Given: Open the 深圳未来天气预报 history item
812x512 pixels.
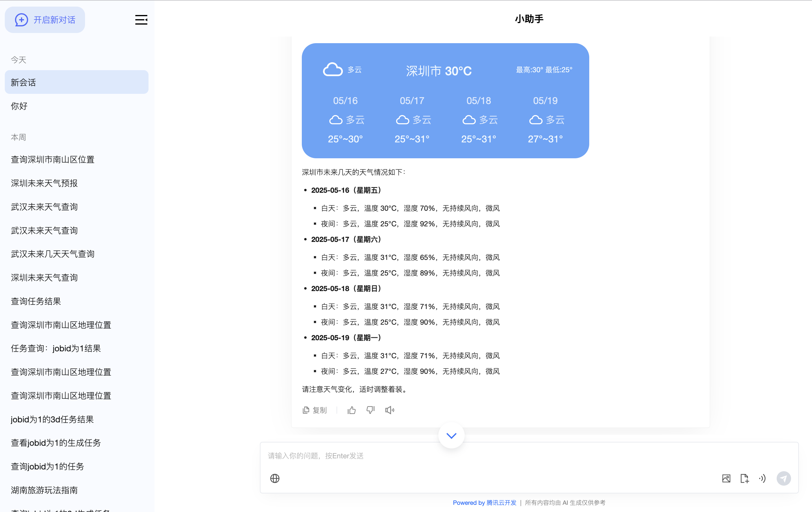Looking at the screenshot, I should [x=44, y=183].
